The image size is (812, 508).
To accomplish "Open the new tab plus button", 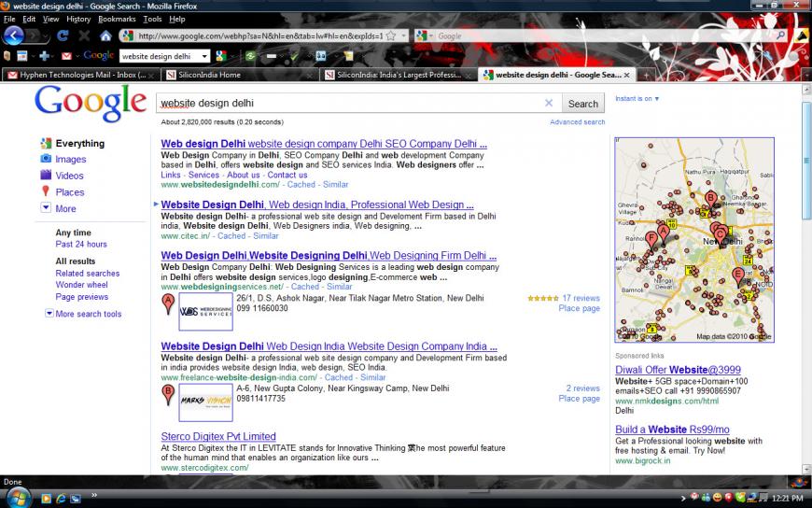I will tap(645, 75).
